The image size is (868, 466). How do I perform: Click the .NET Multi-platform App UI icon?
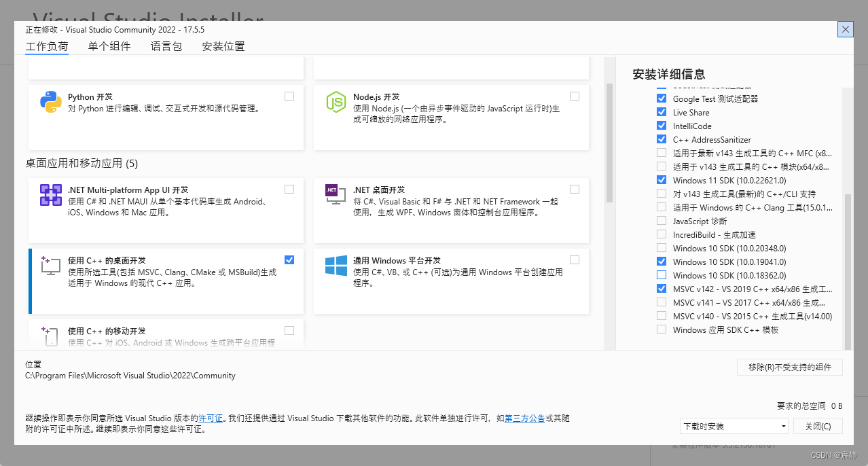51,195
